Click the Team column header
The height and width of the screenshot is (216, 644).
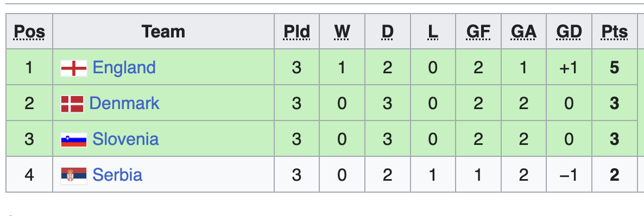(x=163, y=31)
